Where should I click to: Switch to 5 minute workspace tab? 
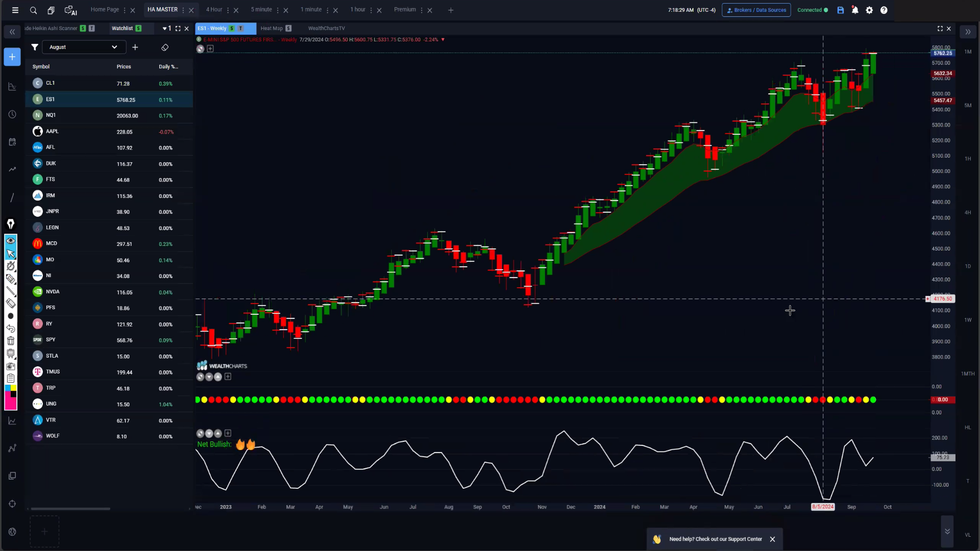tap(261, 10)
